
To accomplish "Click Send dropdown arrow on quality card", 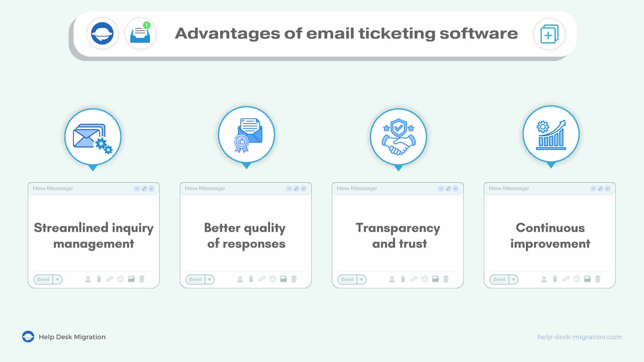I will (x=209, y=279).
